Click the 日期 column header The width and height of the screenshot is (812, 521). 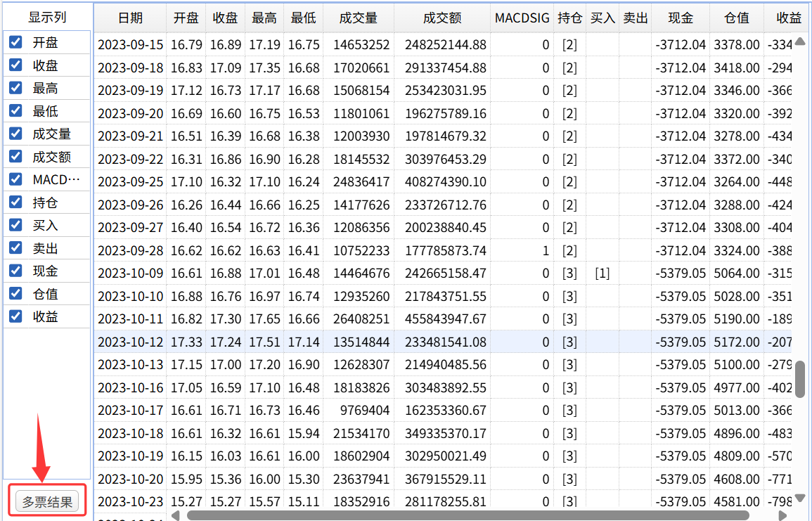tap(130, 18)
